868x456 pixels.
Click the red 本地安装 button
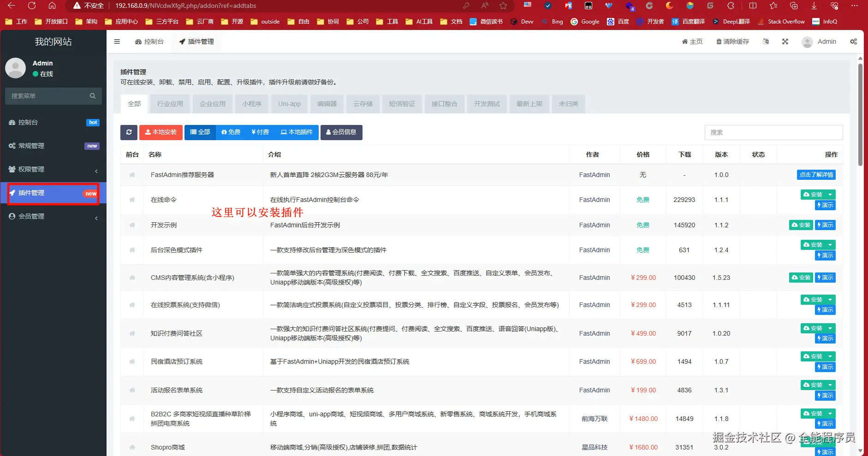pyautogui.click(x=161, y=132)
